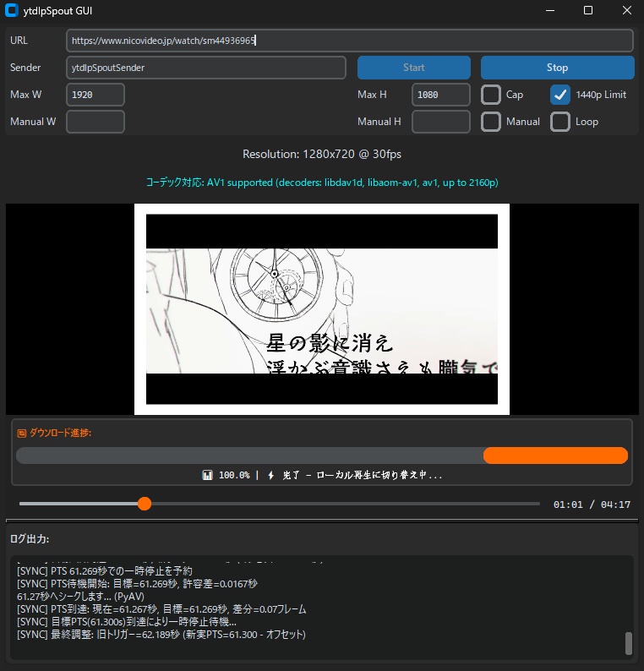Screen dimensions: 644x671
Task: Click the Stop button
Action: (557, 68)
